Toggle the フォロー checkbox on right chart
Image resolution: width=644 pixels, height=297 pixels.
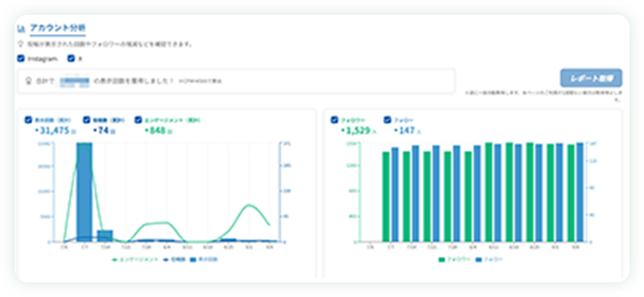(388, 120)
